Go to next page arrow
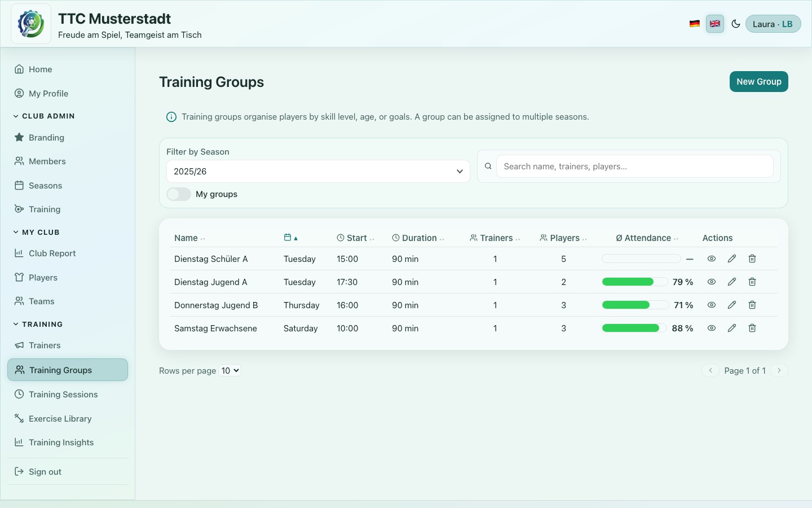812x508 pixels. tap(779, 370)
